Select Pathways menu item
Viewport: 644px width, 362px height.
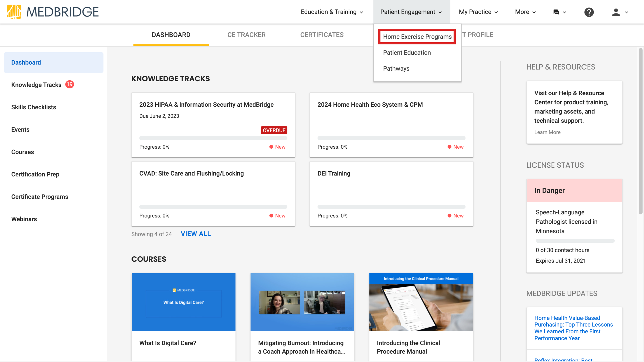[396, 68]
